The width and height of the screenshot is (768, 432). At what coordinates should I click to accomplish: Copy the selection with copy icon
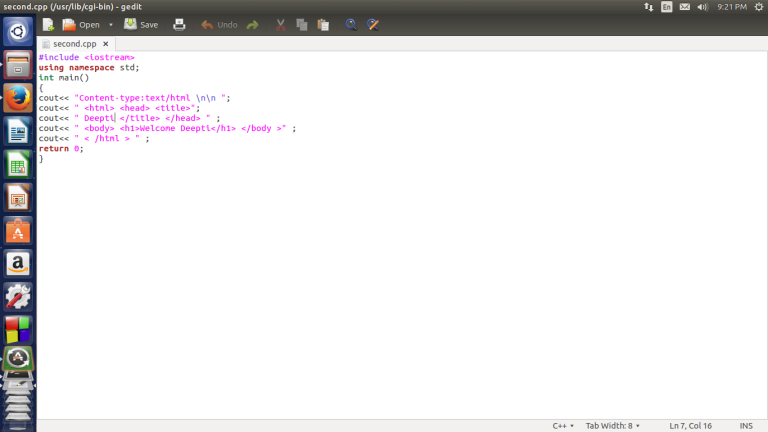click(302, 24)
